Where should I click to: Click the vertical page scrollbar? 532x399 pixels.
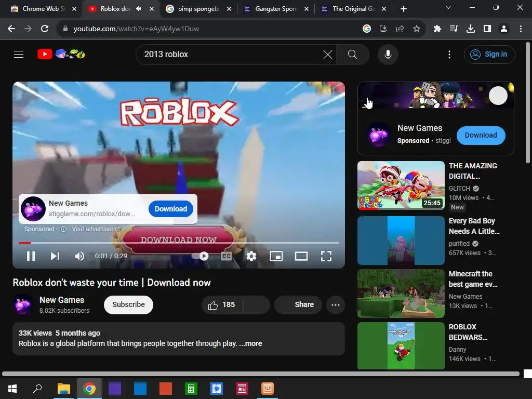point(528,102)
